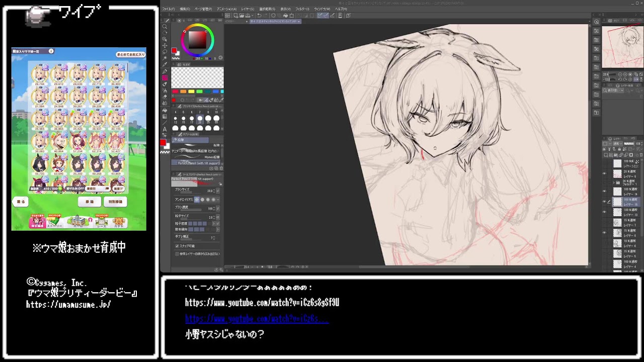Select the Gradient tool
This screenshot has height=362, width=644.
(165, 116)
